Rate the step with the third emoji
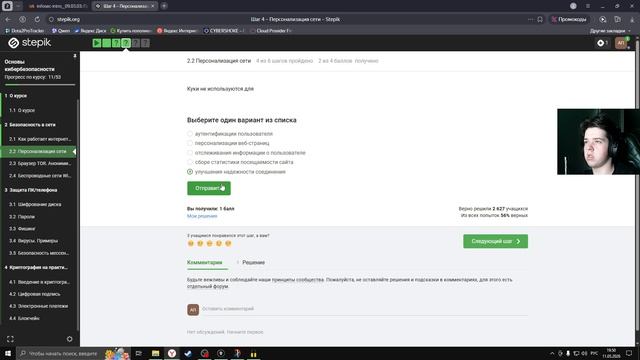Screen dimensions: 640x360 pyautogui.click(x=209, y=243)
